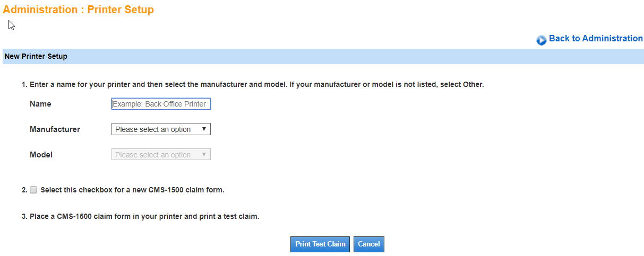
Task: Enable the new CMS-1500 claim form checkbox
Action: click(33, 190)
